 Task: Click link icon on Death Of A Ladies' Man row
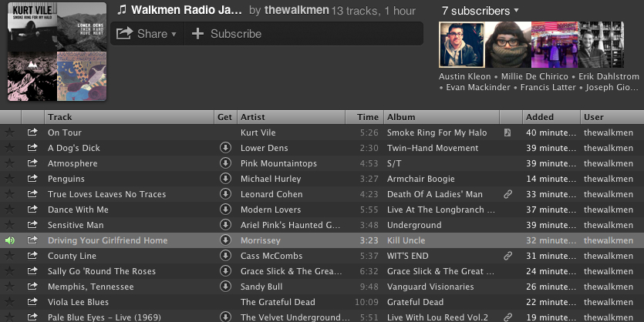click(x=508, y=194)
